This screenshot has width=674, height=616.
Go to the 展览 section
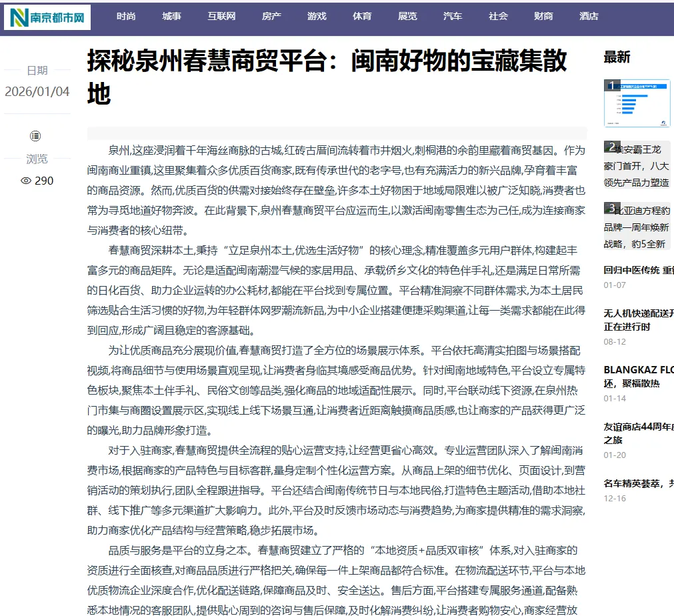pyautogui.click(x=407, y=17)
